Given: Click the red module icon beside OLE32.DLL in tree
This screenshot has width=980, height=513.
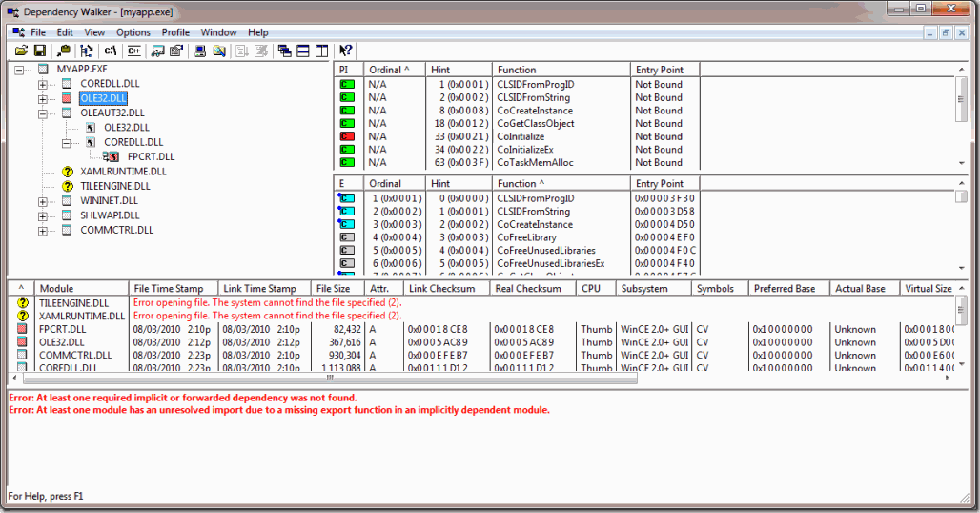Looking at the screenshot, I should [x=67, y=98].
